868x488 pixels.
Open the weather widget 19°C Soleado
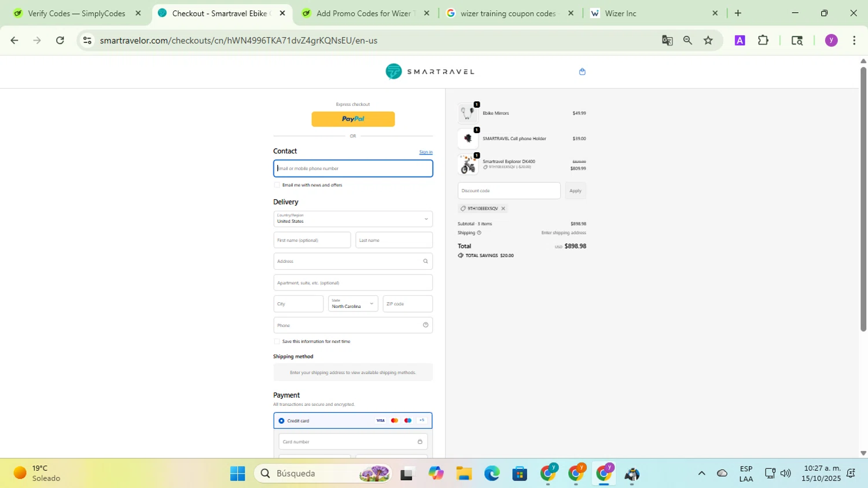[37, 474]
